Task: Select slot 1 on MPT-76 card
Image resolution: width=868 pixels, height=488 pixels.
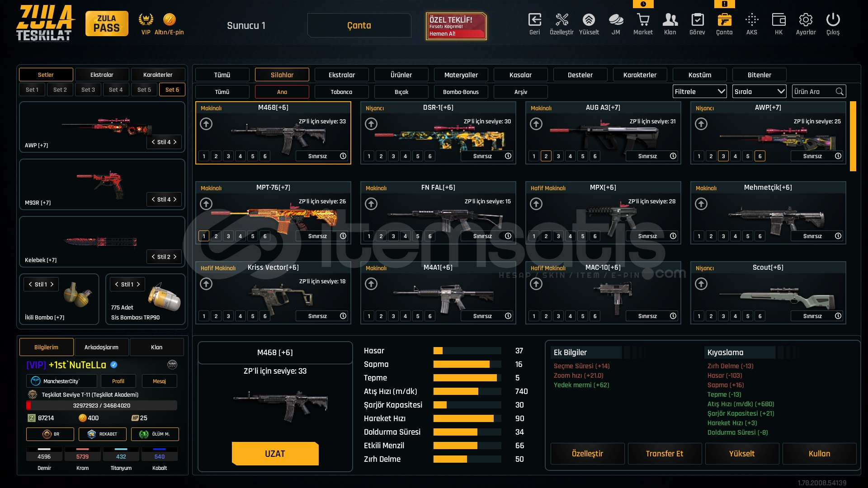Action: click(x=204, y=236)
